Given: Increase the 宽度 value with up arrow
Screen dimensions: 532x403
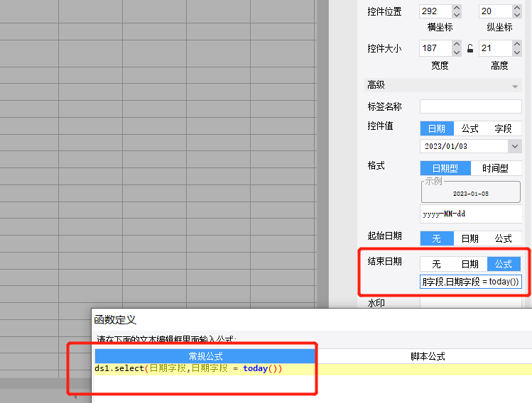Looking at the screenshot, I should pyautogui.click(x=457, y=45).
